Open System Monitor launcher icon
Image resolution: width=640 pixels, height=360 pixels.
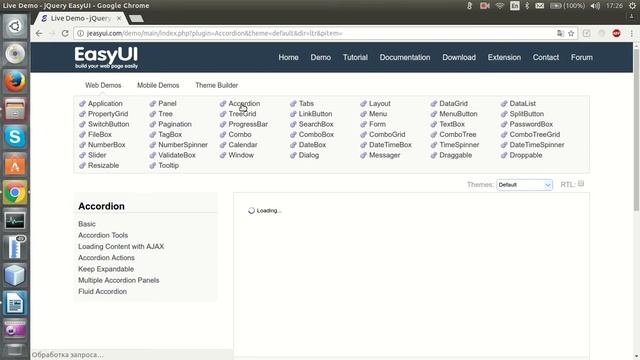[x=15, y=220]
